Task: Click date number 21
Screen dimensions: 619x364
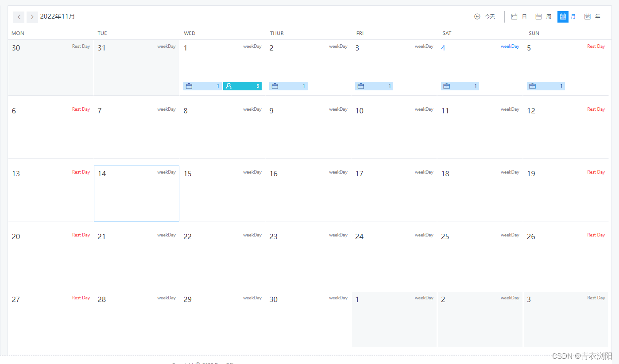Action: [102, 236]
